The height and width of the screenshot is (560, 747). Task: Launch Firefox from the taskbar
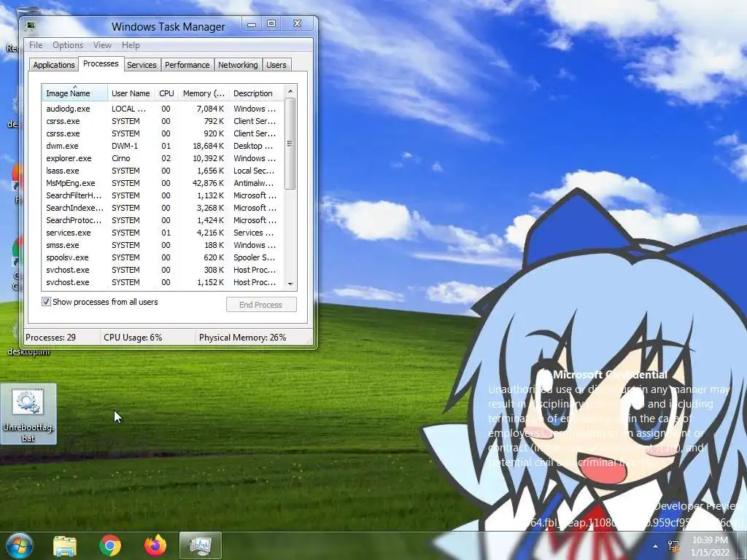tap(155, 545)
